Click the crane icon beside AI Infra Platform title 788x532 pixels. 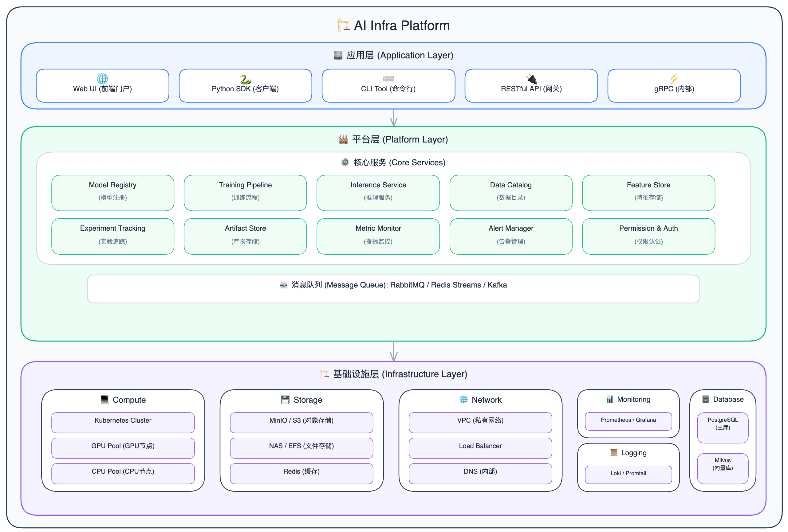tap(344, 25)
